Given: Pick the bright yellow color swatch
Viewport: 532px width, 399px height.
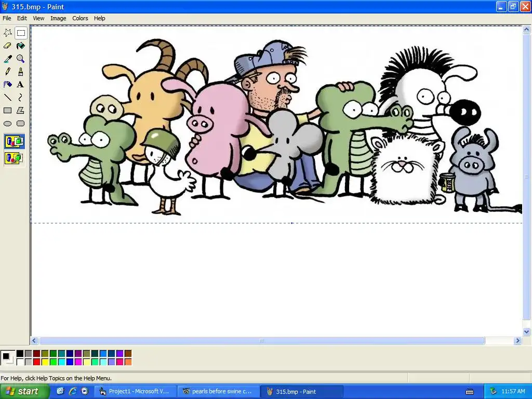Looking at the screenshot, I should (x=45, y=362).
